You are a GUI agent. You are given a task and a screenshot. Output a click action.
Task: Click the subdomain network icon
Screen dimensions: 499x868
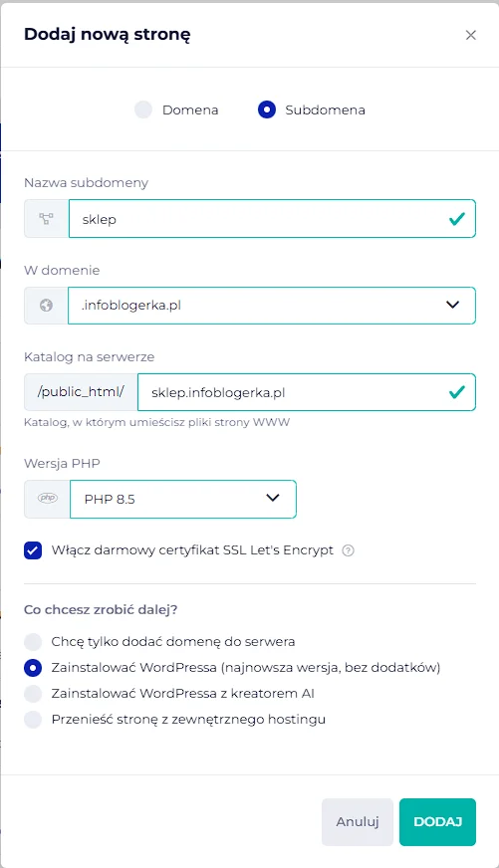pyautogui.click(x=46, y=219)
